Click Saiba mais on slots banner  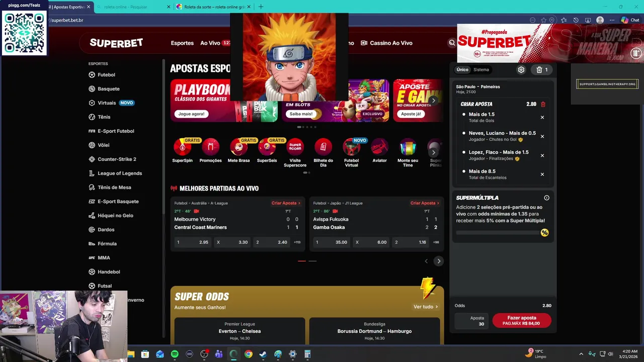(301, 114)
